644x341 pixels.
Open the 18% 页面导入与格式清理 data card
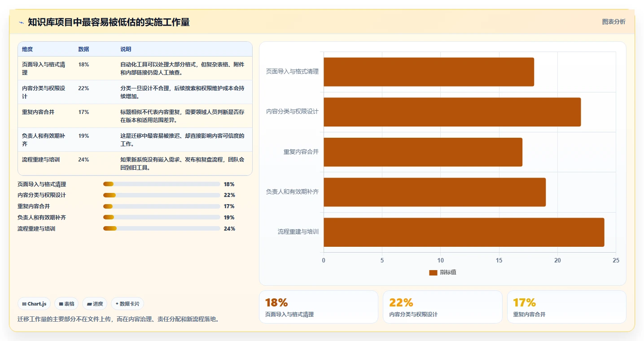[x=318, y=307]
